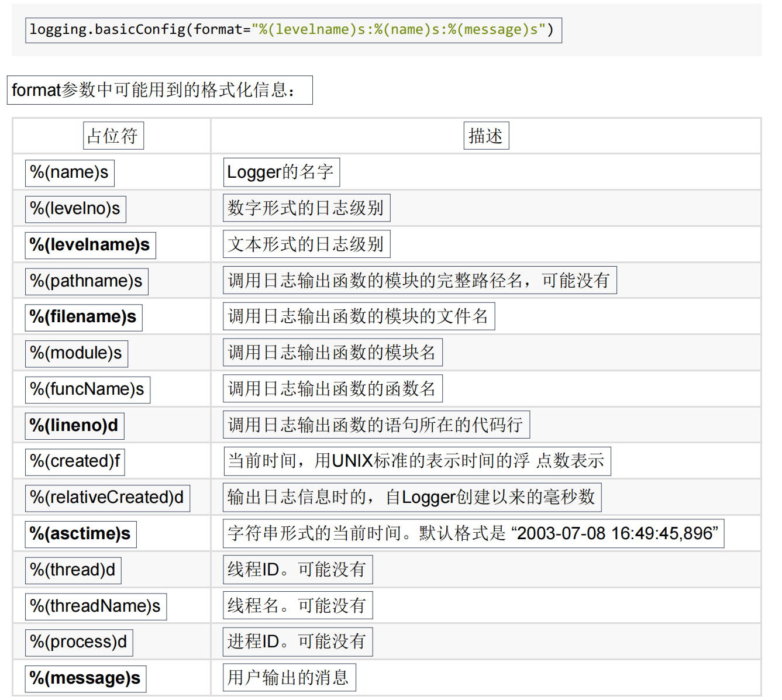Click the 描述 column header
782x700 pixels.
(485, 136)
